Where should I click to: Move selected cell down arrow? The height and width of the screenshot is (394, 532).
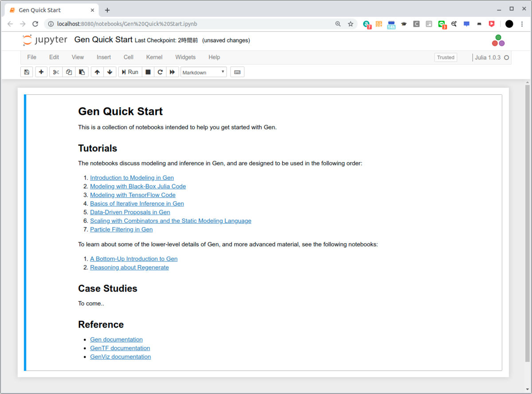(x=110, y=72)
